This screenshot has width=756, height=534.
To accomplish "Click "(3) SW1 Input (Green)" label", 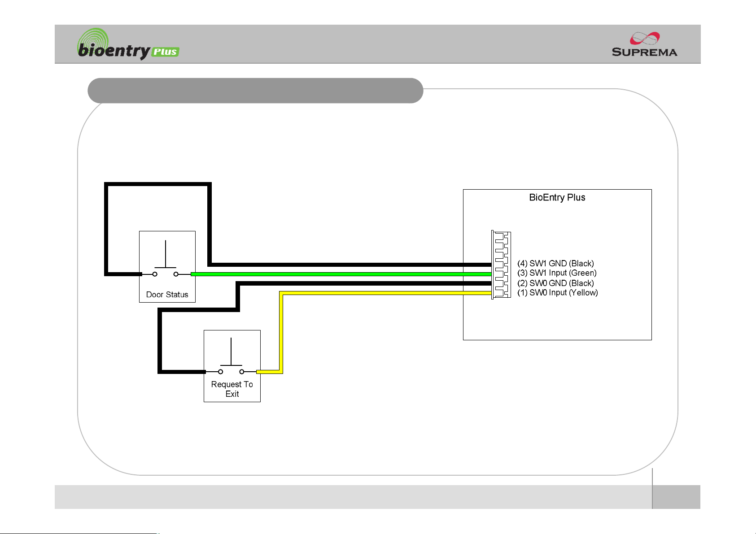I will 557,273.
